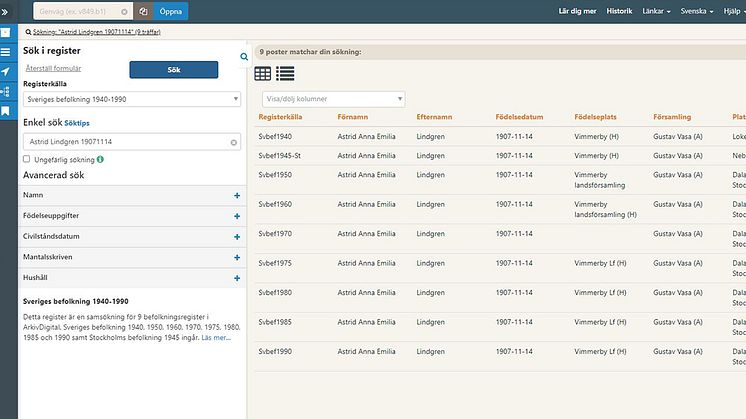The image size is (746, 419).
Task: Open the Läs mer link
Action: [x=216, y=338]
